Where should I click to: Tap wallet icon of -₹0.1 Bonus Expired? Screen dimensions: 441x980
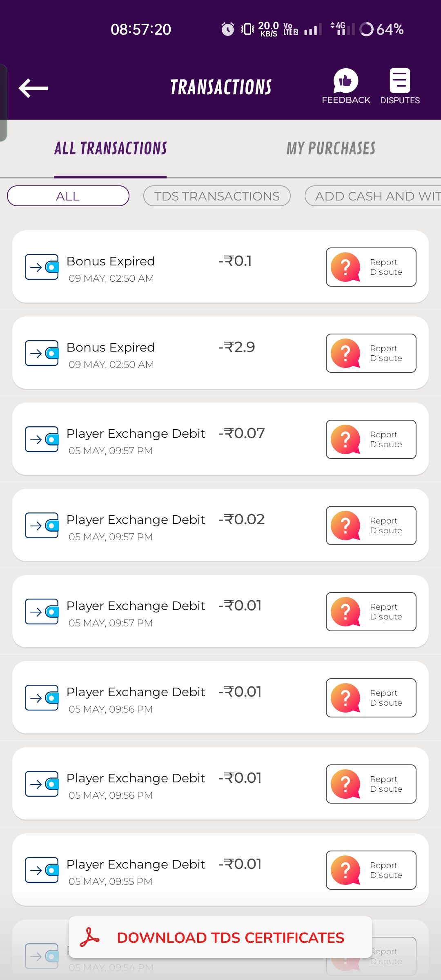(x=42, y=267)
